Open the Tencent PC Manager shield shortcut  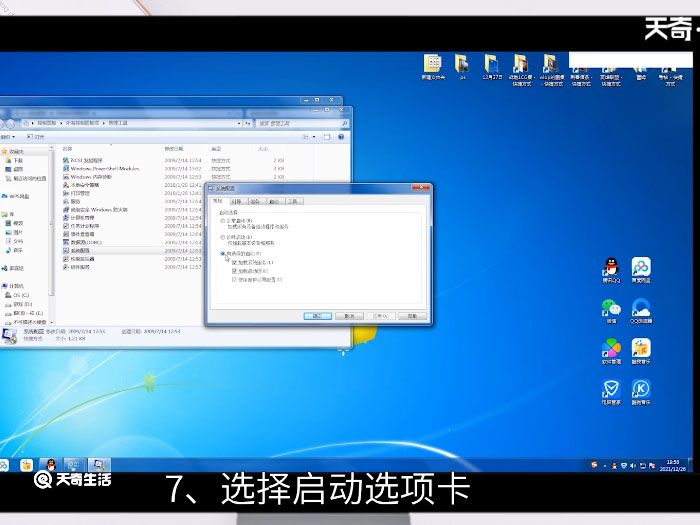pos(611,392)
